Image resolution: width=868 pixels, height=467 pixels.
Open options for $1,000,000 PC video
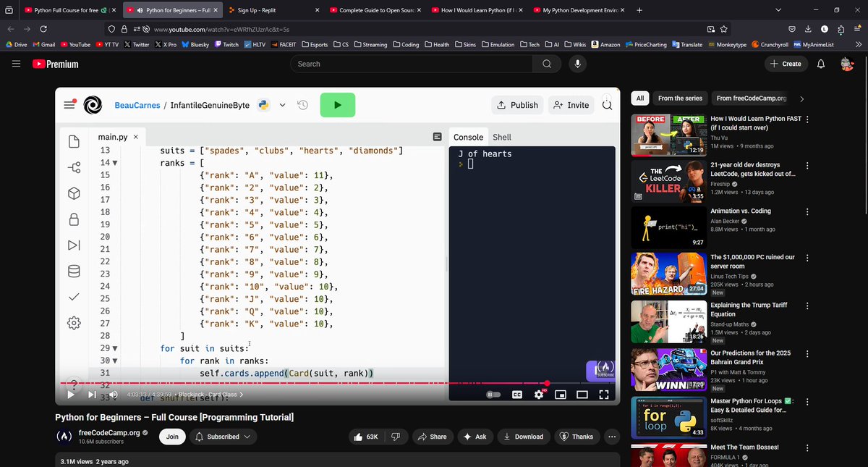click(x=807, y=258)
